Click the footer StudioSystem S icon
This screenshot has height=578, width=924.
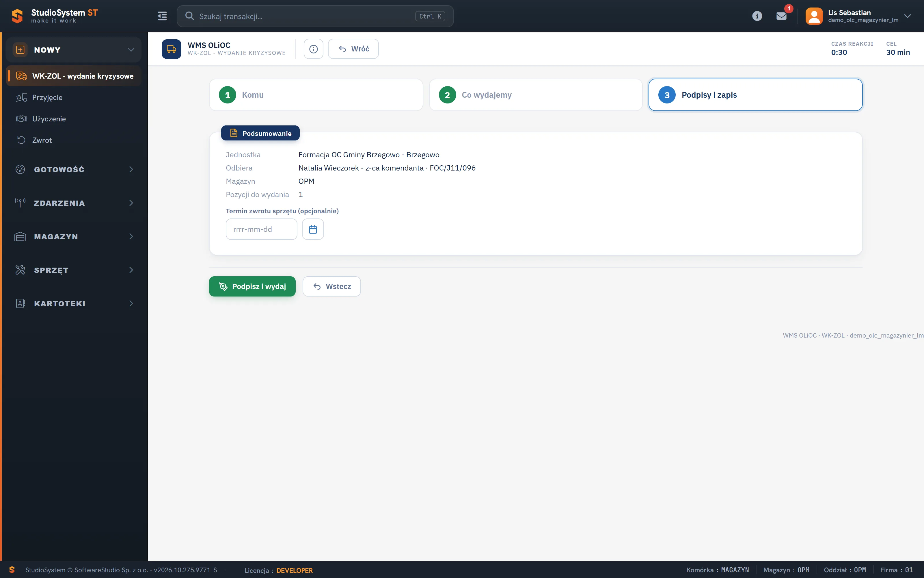[12, 570]
